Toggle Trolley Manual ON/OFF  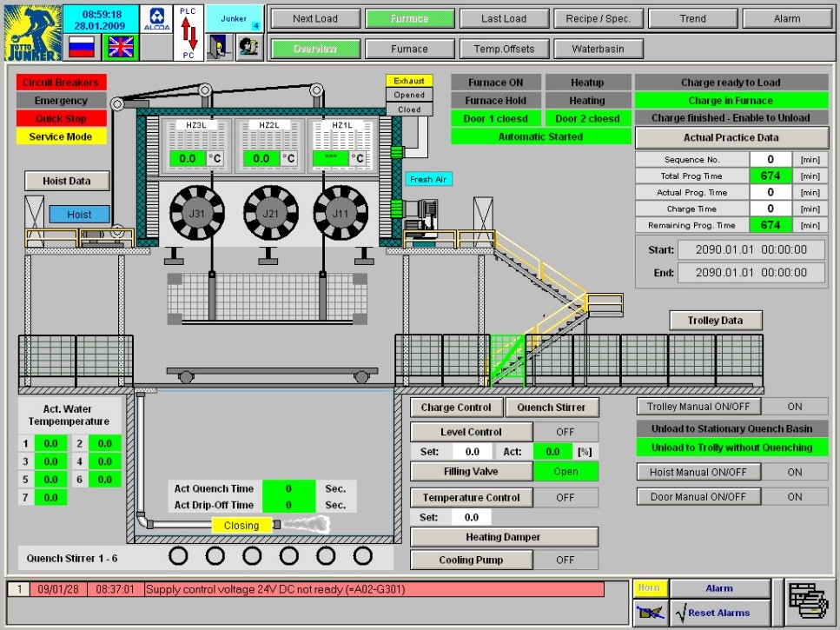699,407
